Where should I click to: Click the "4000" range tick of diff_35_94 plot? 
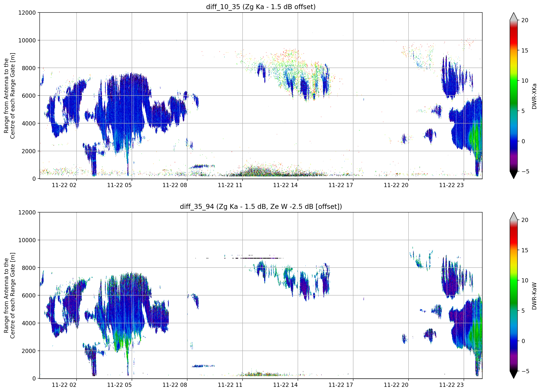pos(29,323)
